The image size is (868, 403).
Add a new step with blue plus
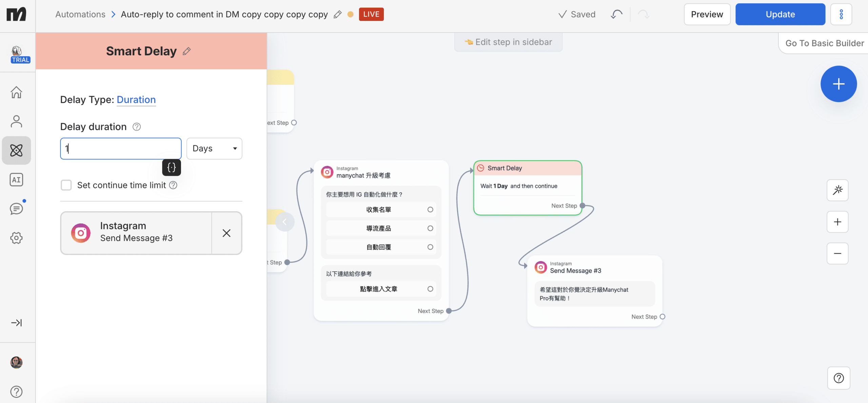839,84
